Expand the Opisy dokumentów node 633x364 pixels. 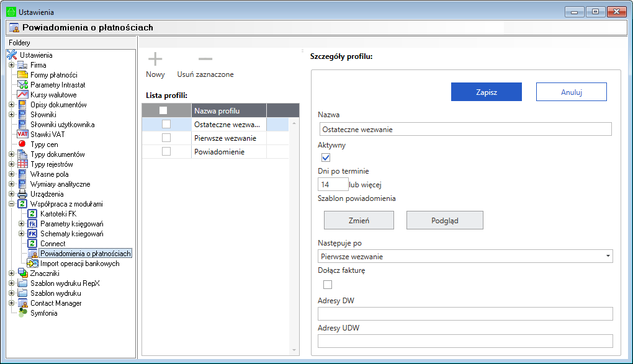tap(12, 105)
